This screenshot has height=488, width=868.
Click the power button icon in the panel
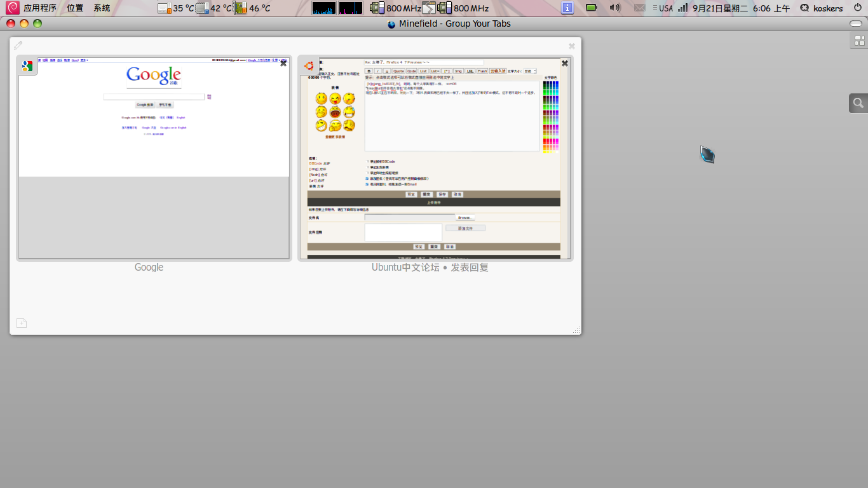pos(857,8)
